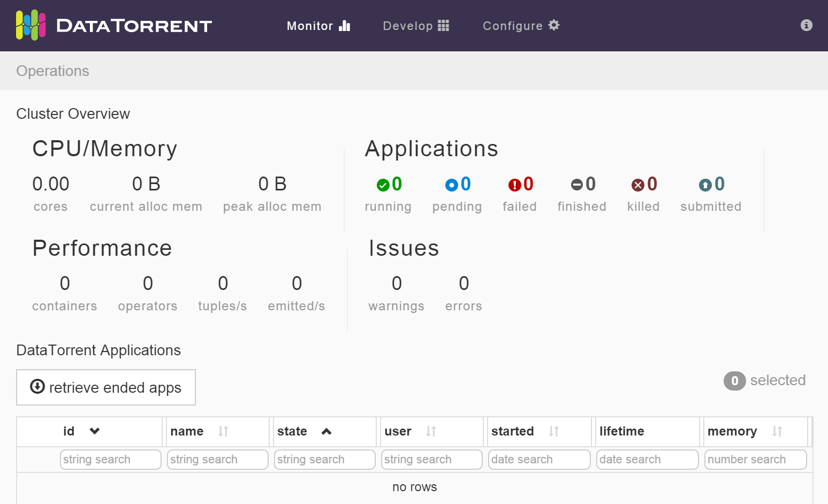
Task: Sort table by started column arrows
Action: pos(554,431)
